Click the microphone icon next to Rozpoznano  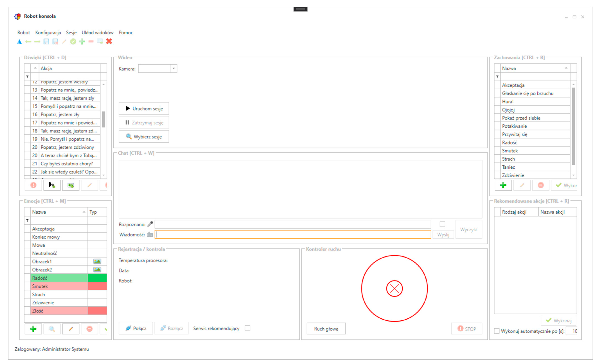(150, 224)
